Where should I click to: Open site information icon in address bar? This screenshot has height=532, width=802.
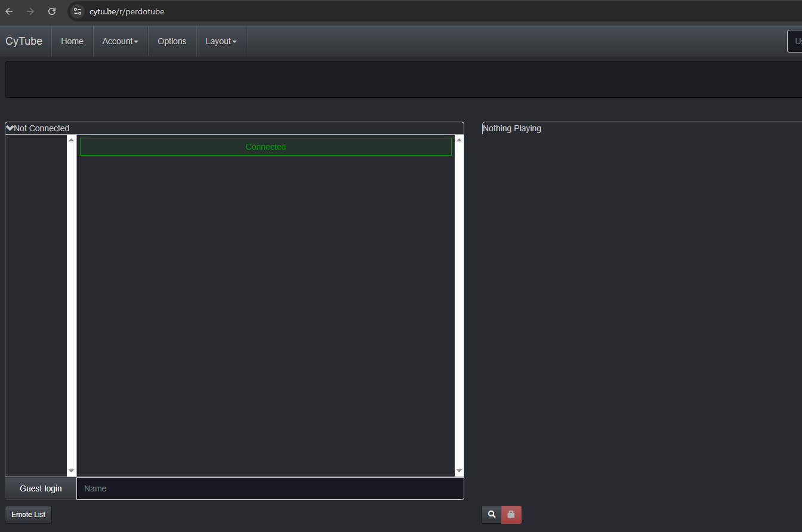[77, 11]
